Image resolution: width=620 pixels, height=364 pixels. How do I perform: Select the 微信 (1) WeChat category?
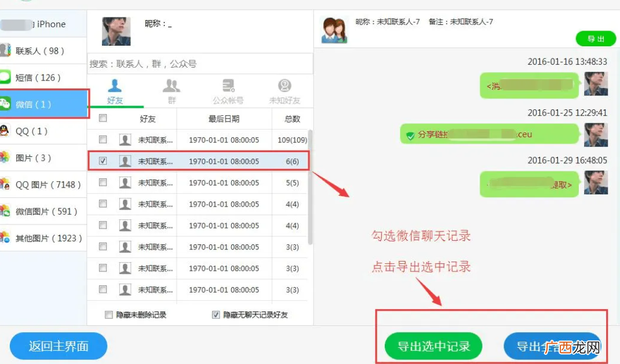tap(43, 104)
